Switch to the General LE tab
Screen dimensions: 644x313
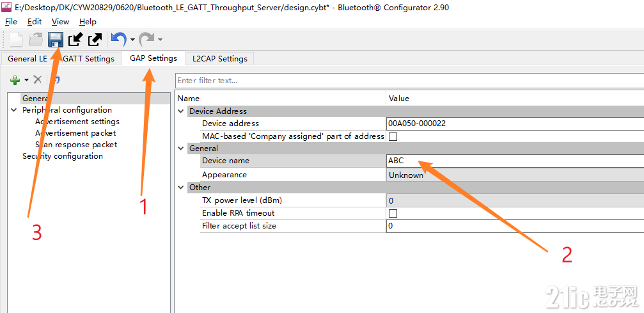pyautogui.click(x=28, y=59)
